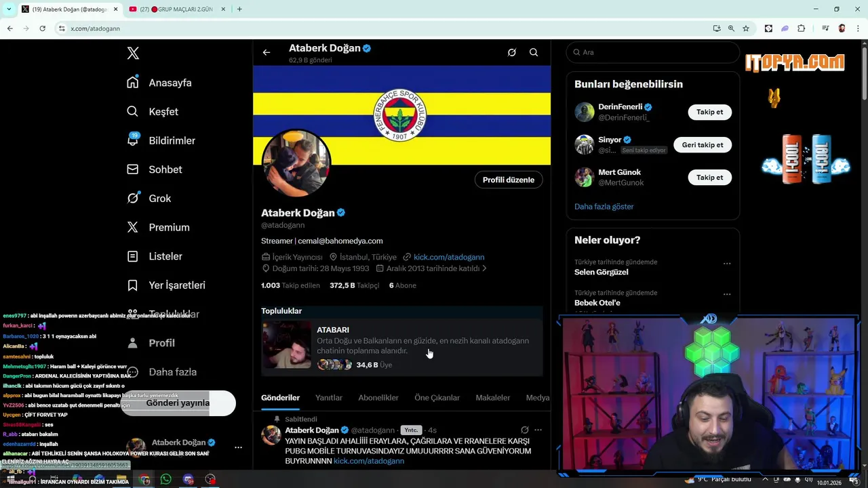View site information icon in address bar
Viewport: 868px width, 488px height.
(61, 28)
